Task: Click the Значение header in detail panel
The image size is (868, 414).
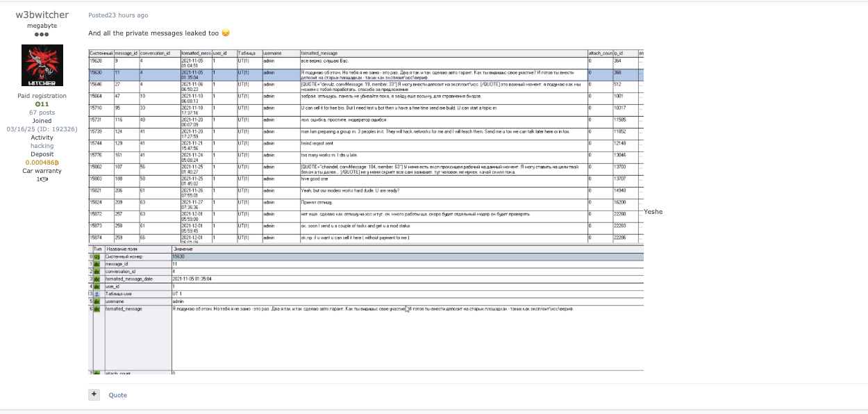Action: coord(408,249)
